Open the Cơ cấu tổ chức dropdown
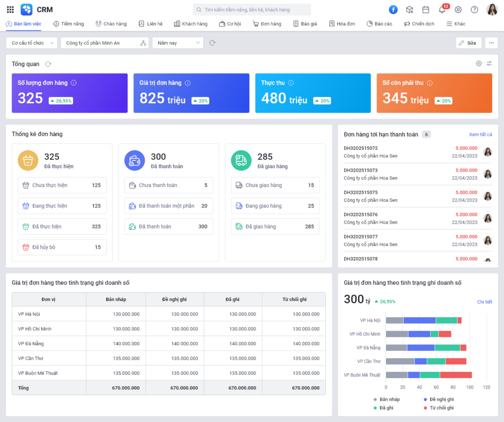This screenshot has width=504, height=422. click(31, 43)
